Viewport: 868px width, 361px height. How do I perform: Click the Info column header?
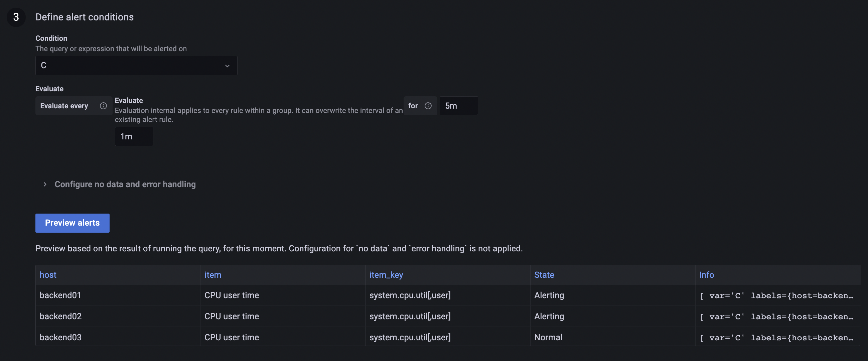(707, 275)
